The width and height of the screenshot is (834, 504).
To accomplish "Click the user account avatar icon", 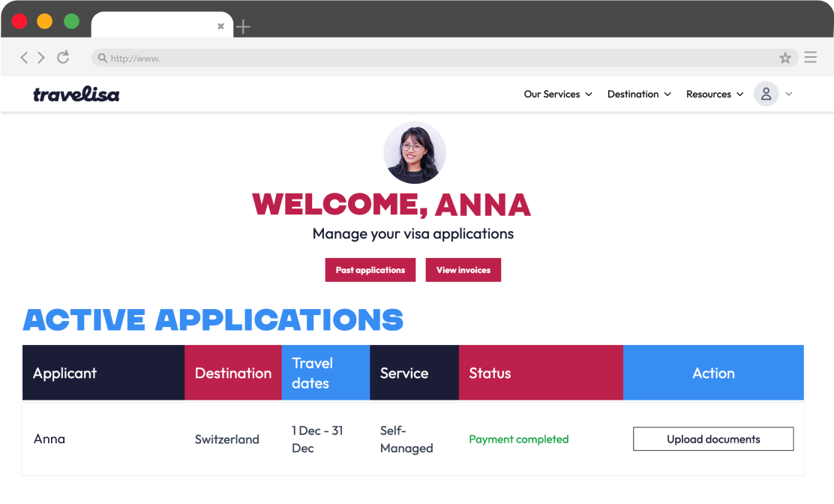I will pos(766,94).
